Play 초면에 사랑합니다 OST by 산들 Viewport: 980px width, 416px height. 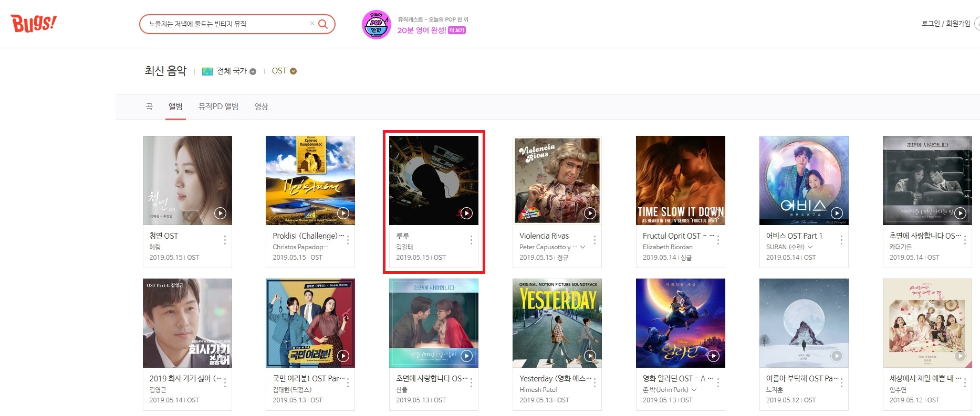point(466,356)
